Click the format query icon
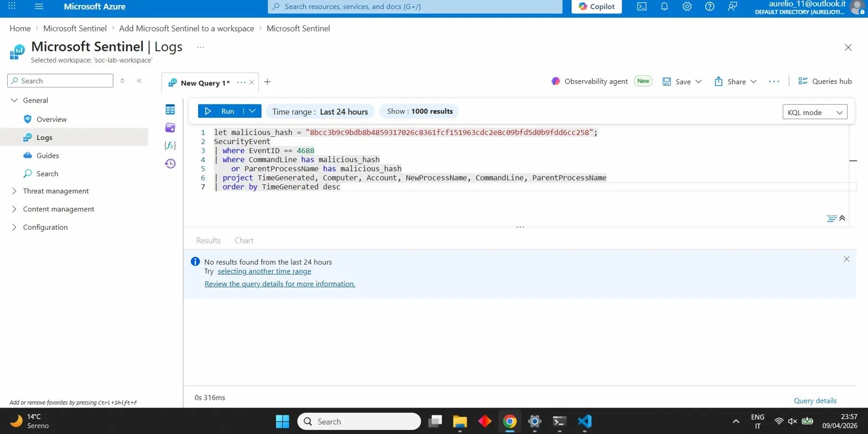Viewport: 868px width, 434px height. 831,218
